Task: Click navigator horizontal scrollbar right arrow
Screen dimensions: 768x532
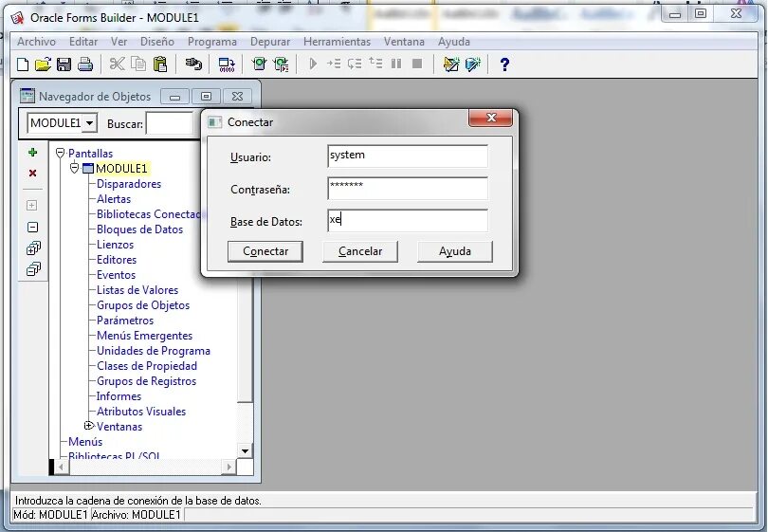Action: [x=229, y=467]
